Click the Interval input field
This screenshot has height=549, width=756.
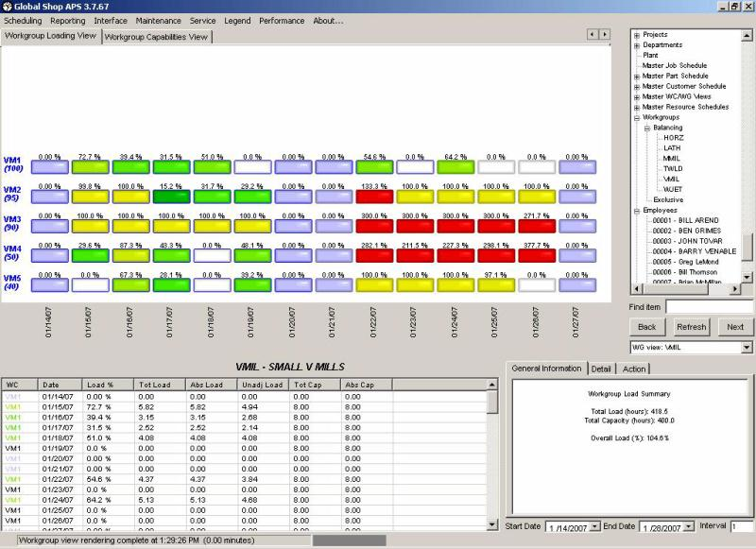pyautogui.click(x=742, y=527)
